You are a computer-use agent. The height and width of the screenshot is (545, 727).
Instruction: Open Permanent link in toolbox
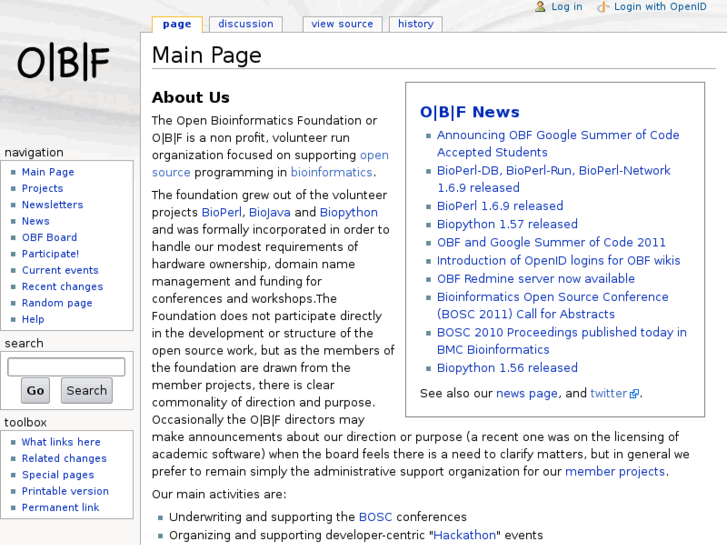[x=61, y=507]
